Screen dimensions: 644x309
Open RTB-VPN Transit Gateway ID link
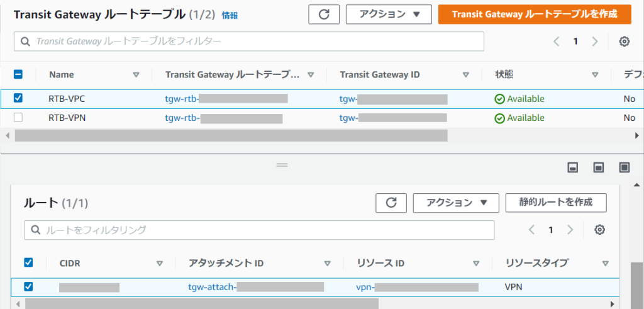[393, 118]
